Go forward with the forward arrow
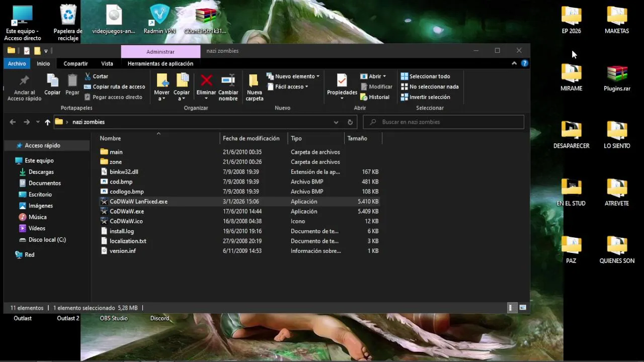Image resolution: width=644 pixels, height=362 pixels. click(27, 122)
